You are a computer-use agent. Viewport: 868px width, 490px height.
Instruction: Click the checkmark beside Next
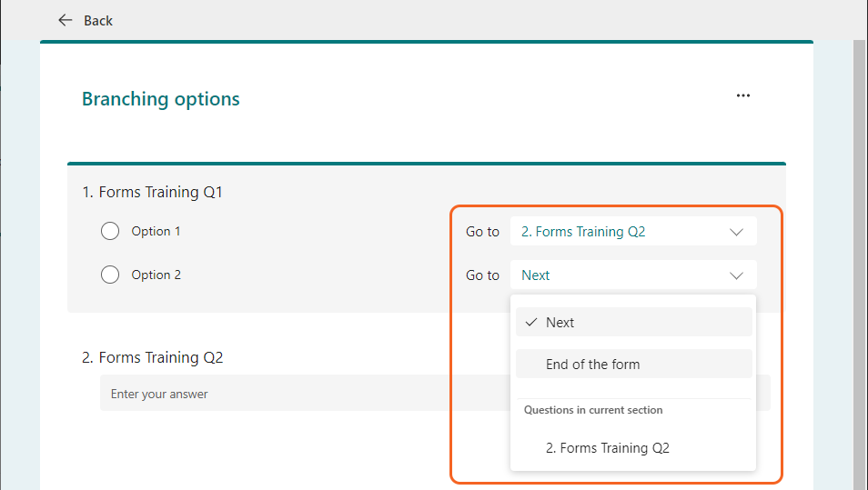(531, 322)
